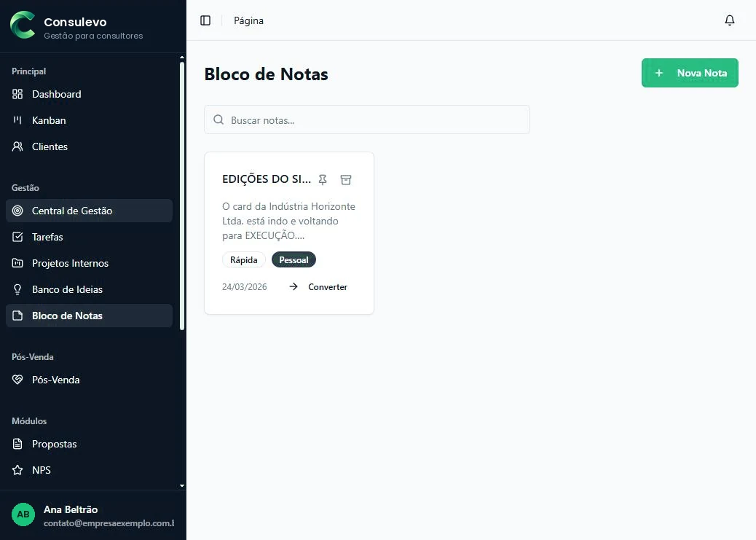Click the sidebar scrollbar thumb
The width and height of the screenshot is (756, 540).
pos(182,197)
